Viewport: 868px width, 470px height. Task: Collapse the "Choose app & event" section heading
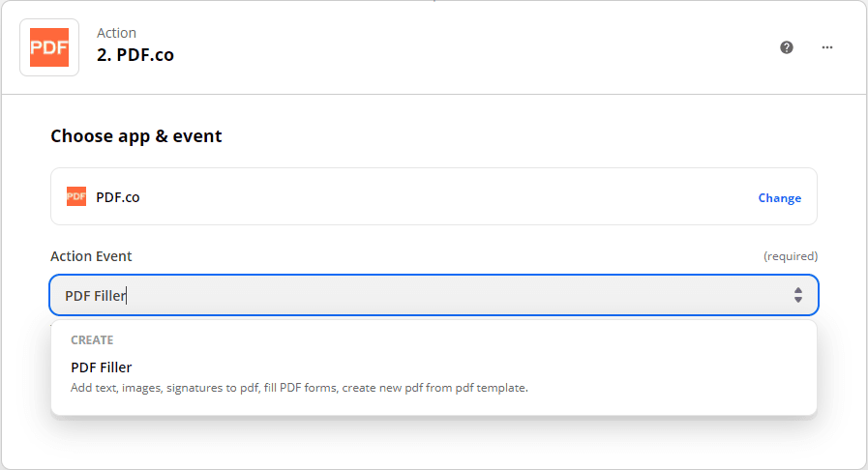(x=136, y=136)
